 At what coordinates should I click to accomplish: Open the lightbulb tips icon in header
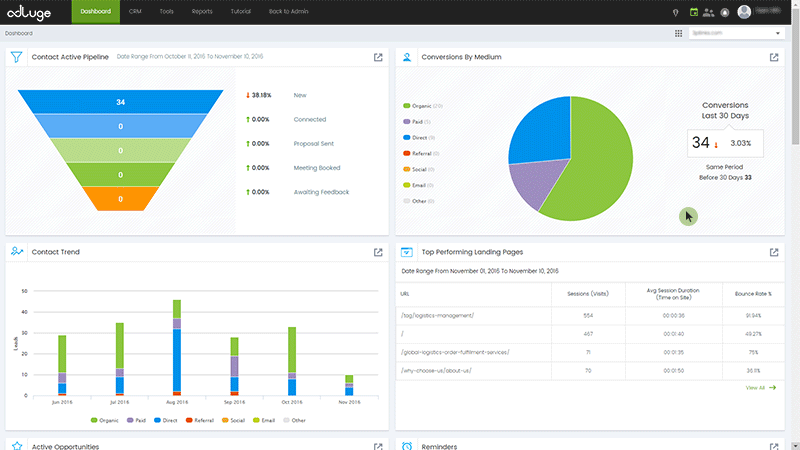tap(676, 12)
